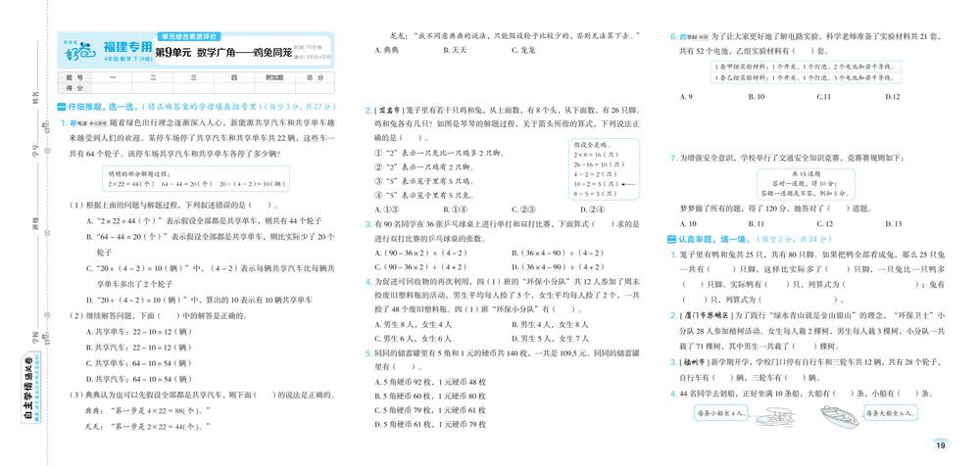Click the 明明的部分解题过程 solution box
The width and height of the screenshot is (980, 466).
pyautogui.click(x=196, y=178)
